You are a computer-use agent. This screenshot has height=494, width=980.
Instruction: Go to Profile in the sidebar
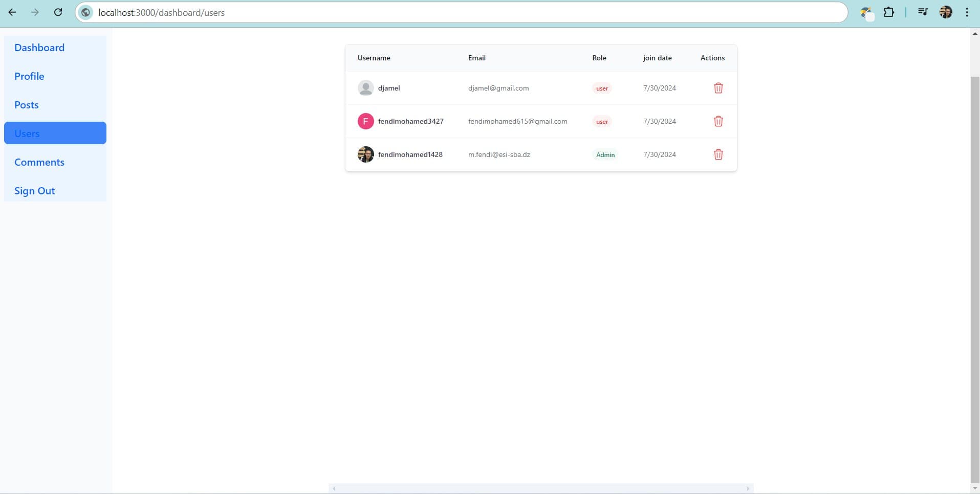click(x=29, y=76)
